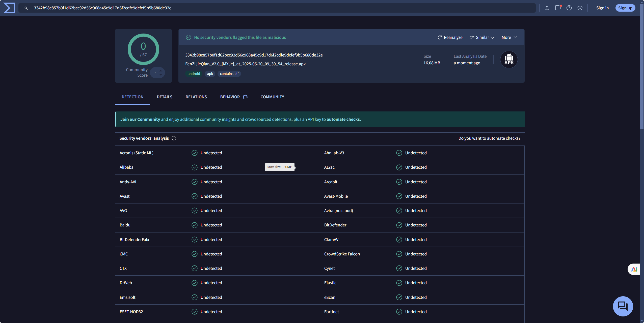This screenshot has width=644, height=323.
Task: Open the help question mark icon
Action: tap(569, 8)
